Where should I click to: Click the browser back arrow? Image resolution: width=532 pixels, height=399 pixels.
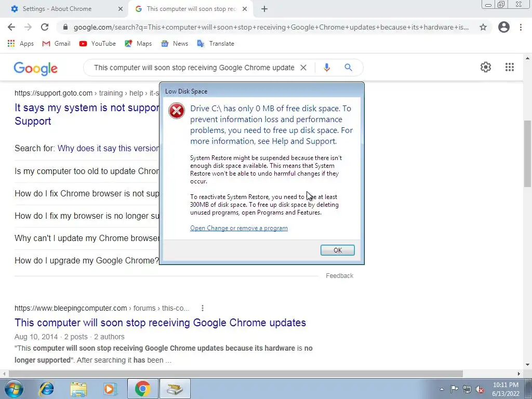tap(11, 27)
